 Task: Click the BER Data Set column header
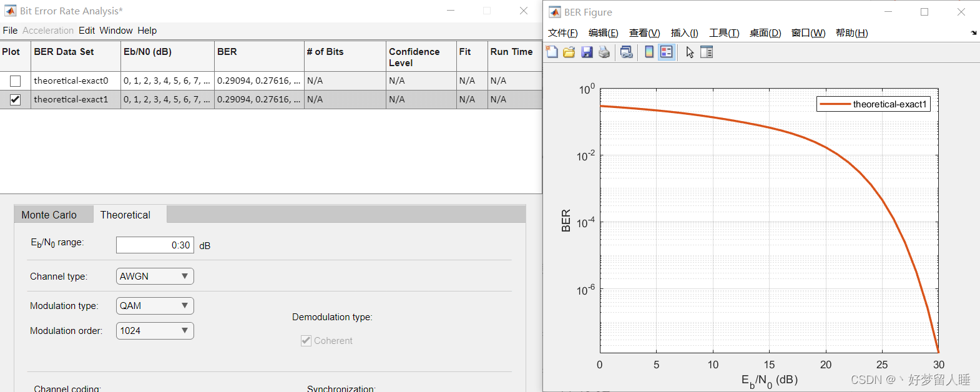pyautogui.click(x=76, y=56)
